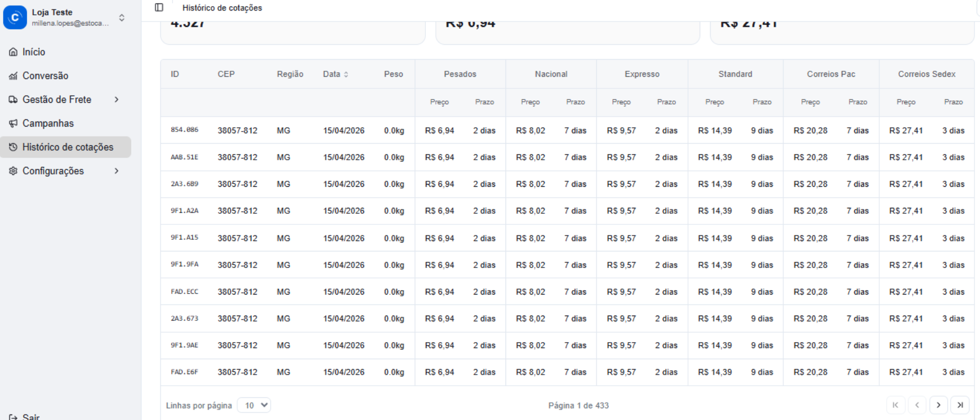Jump to the last page button
This screenshot has height=420, width=980.
pyautogui.click(x=960, y=405)
